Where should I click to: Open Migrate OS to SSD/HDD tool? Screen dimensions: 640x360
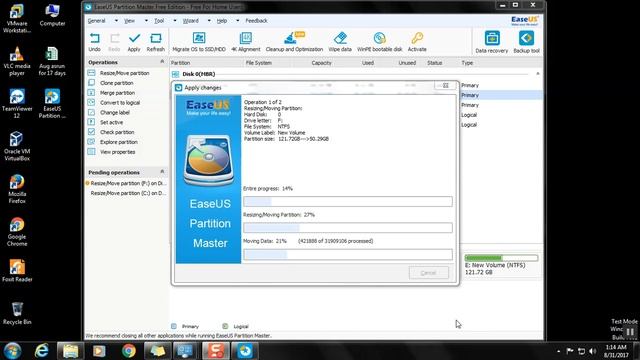[199, 42]
